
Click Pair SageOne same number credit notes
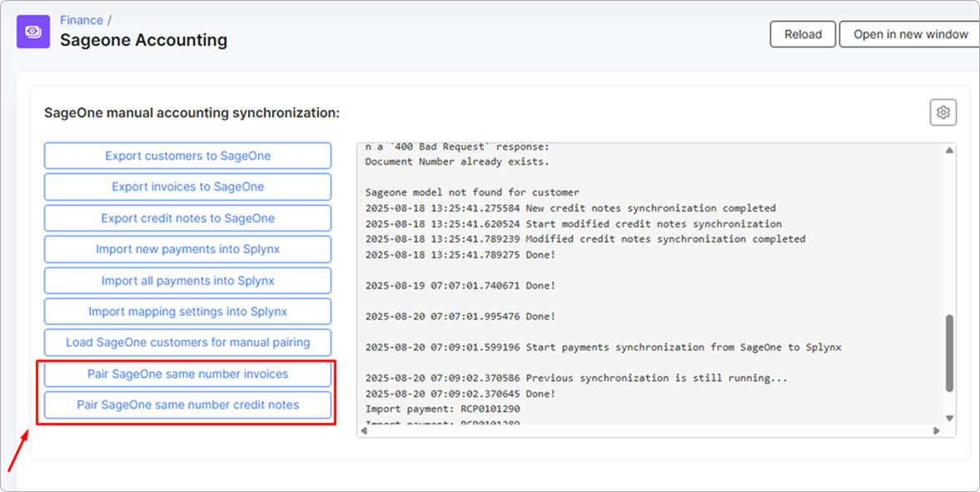pyautogui.click(x=187, y=405)
